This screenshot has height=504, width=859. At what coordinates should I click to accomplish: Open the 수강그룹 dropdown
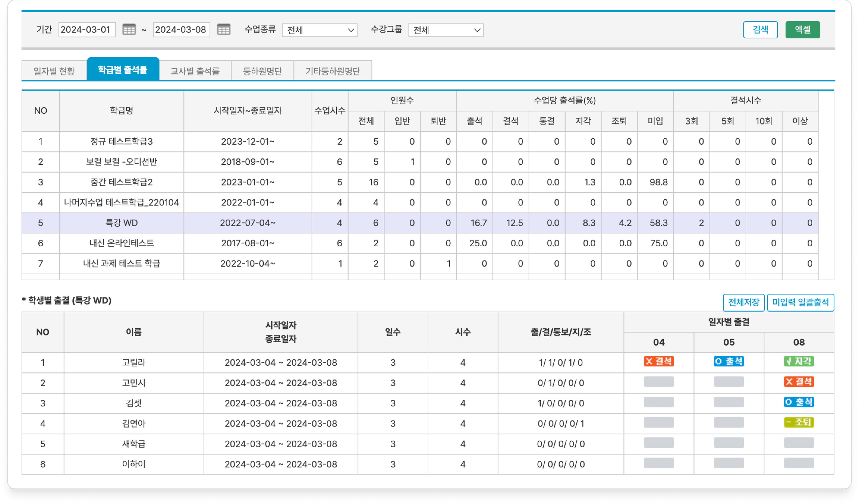click(446, 30)
